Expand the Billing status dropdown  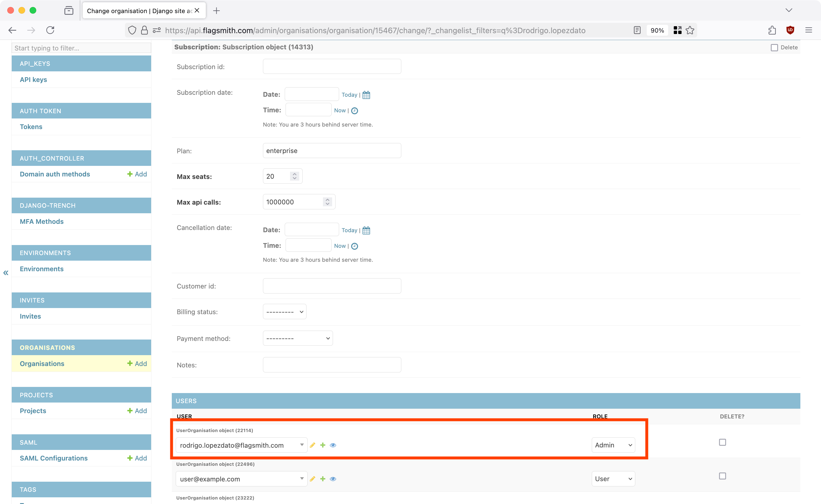(x=284, y=312)
